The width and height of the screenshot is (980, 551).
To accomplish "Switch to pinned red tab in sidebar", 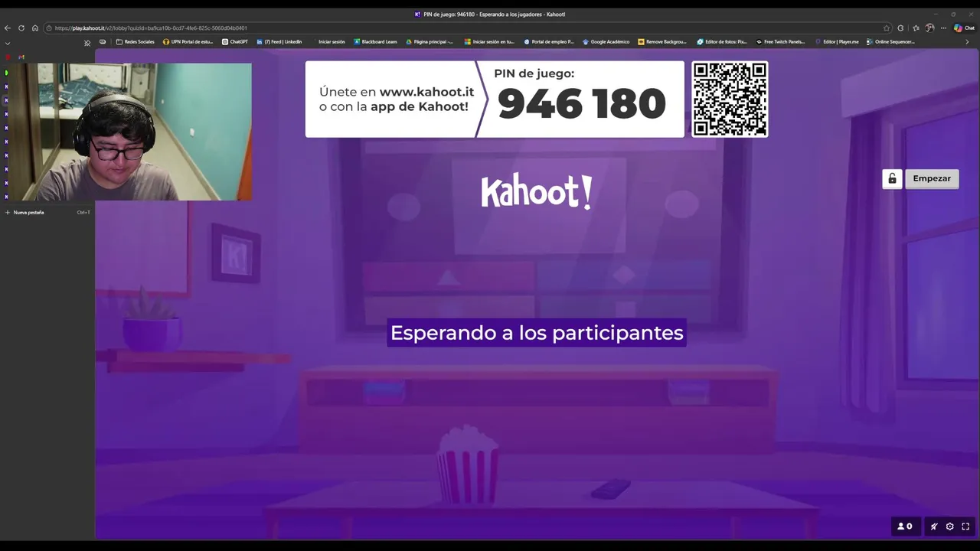I will point(7,57).
